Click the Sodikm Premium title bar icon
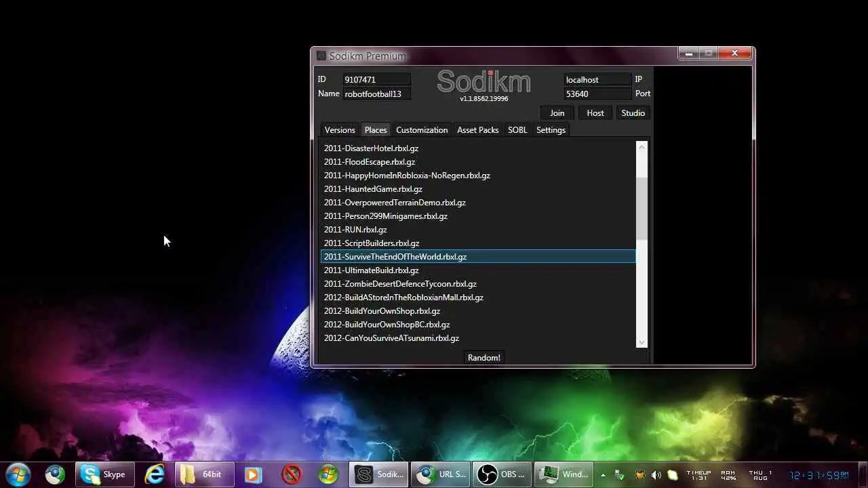This screenshot has width=868, height=488. pos(321,56)
